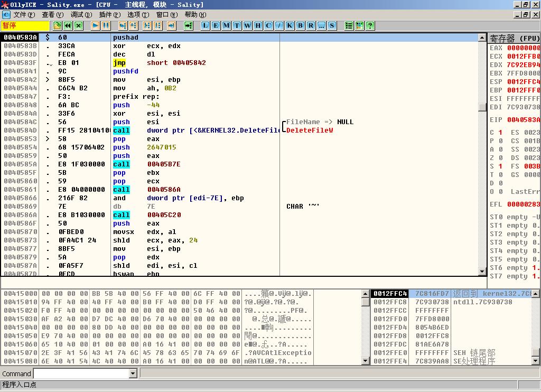
Task: Open the 调试 (Debug) menu
Action: point(80,14)
